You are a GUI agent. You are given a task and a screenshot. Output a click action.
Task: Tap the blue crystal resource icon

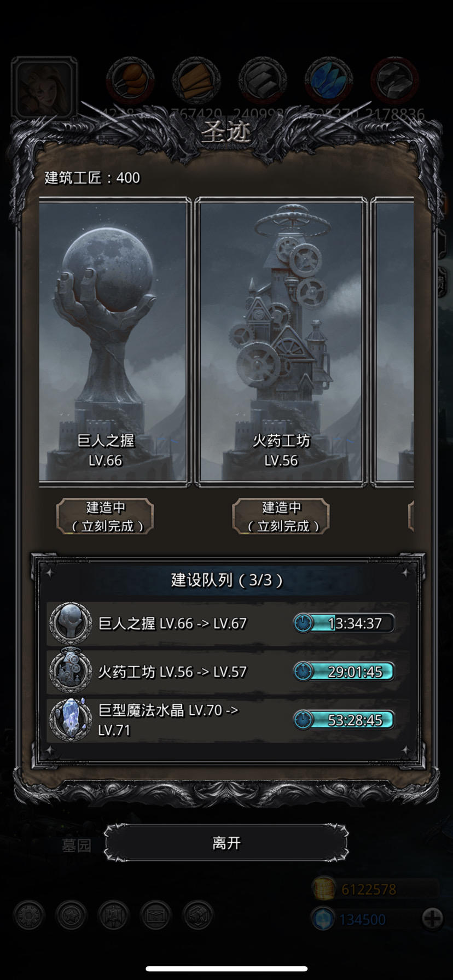coord(328,80)
